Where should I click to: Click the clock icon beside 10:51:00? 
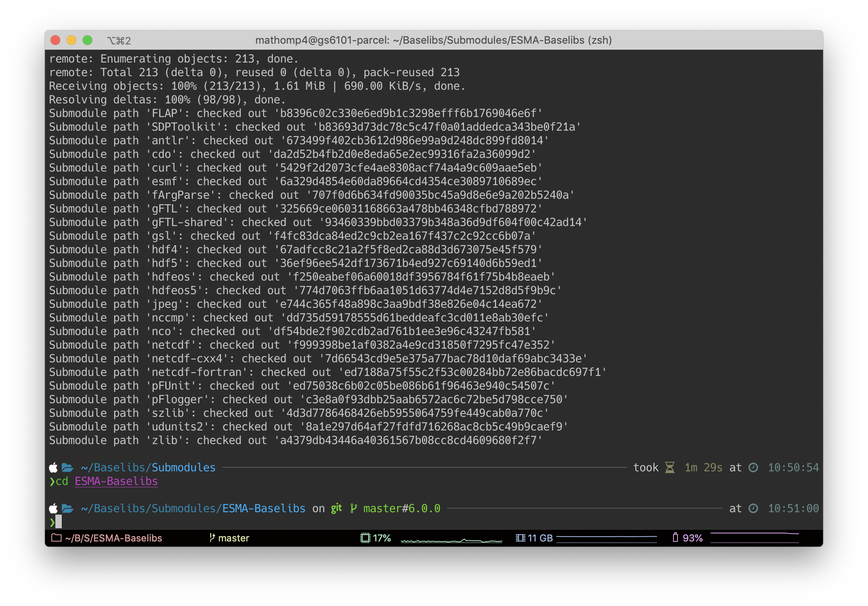[753, 509]
